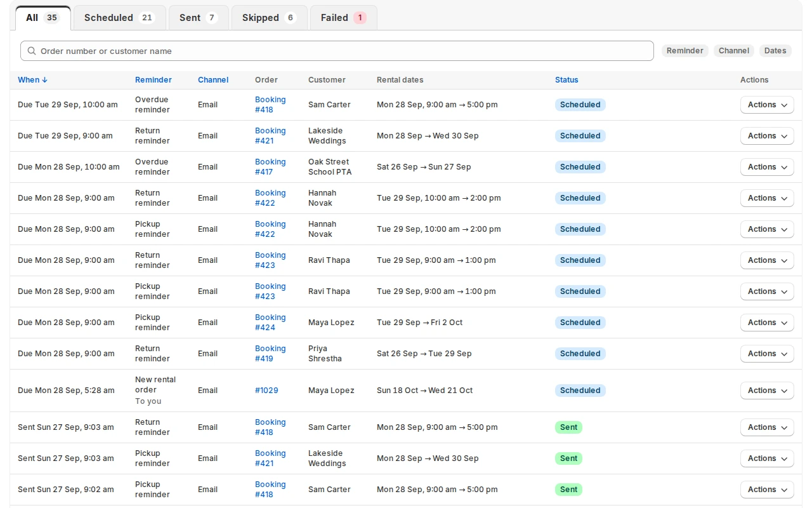Open the Channel filter chip
Image resolution: width=812 pixels, height=508 pixels.
click(x=734, y=51)
